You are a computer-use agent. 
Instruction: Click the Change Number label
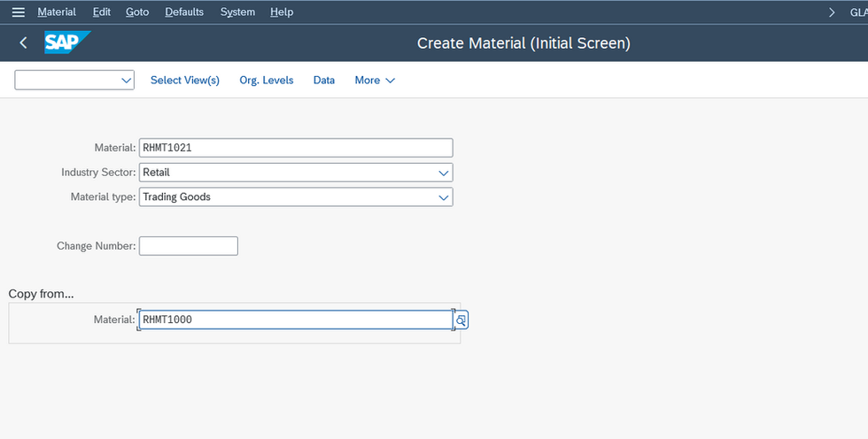tap(97, 246)
